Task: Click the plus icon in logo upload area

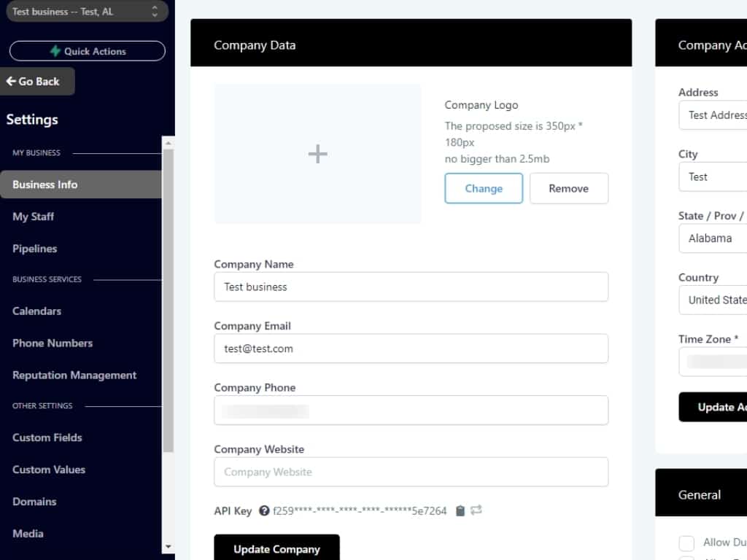Action: coord(317,154)
